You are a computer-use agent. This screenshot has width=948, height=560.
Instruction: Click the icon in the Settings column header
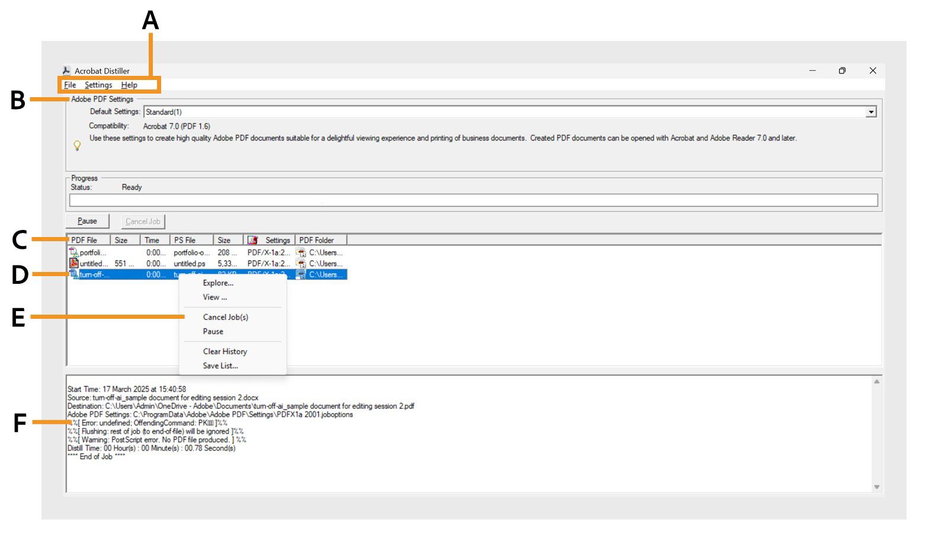click(253, 240)
